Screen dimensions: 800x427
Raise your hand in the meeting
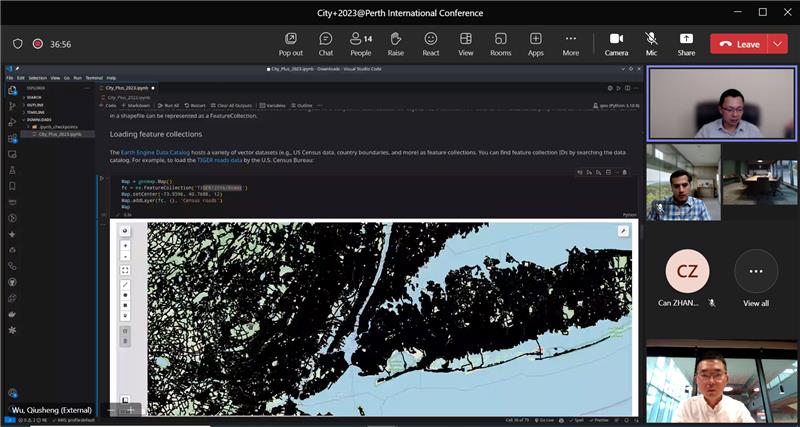[396, 43]
